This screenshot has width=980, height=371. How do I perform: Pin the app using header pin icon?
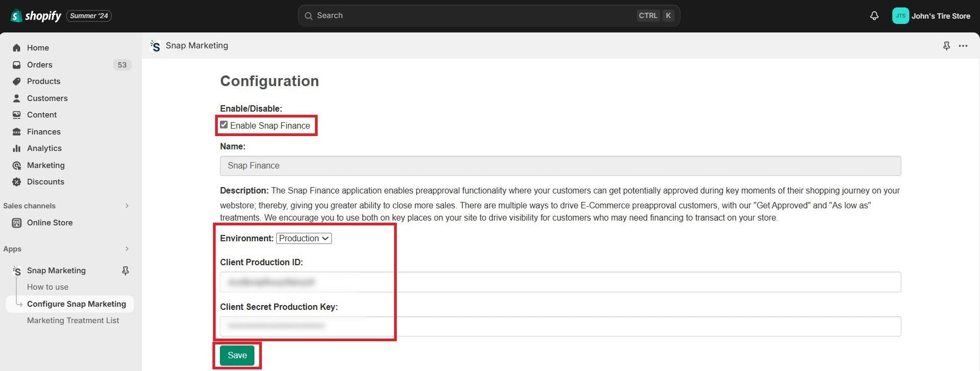tap(947, 46)
